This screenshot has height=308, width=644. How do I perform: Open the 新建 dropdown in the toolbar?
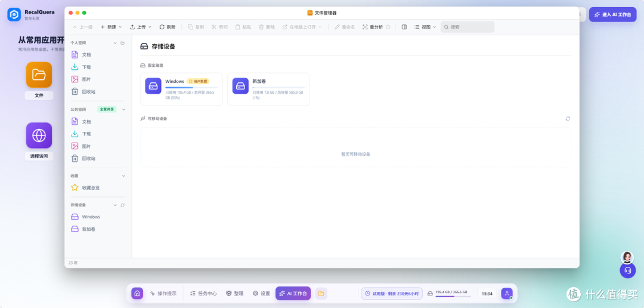point(111,27)
